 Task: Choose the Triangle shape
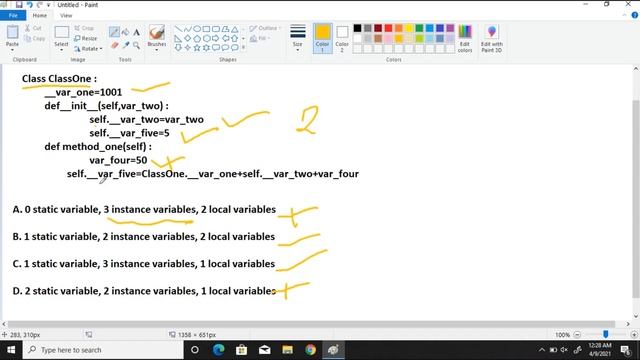[235, 29]
